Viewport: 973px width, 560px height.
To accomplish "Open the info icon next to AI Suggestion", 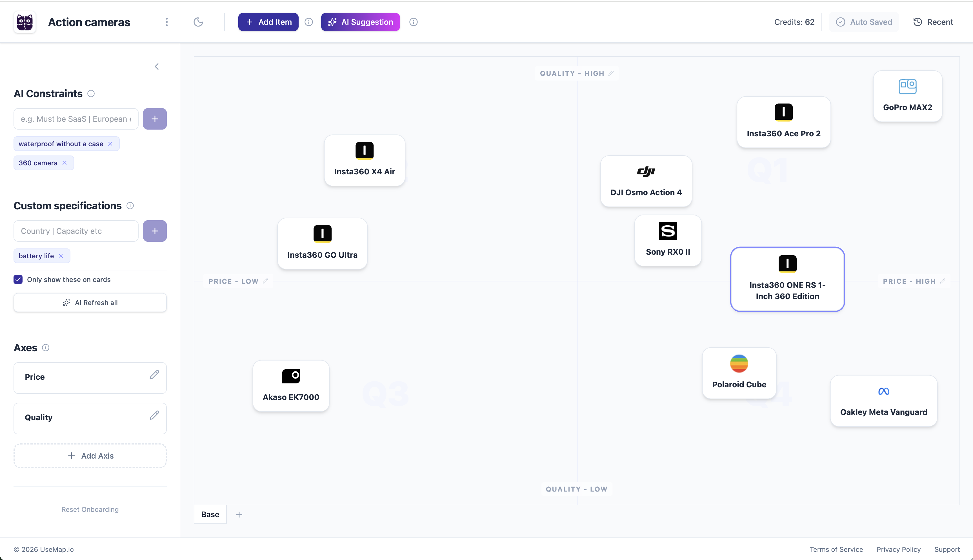I will point(414,22).
